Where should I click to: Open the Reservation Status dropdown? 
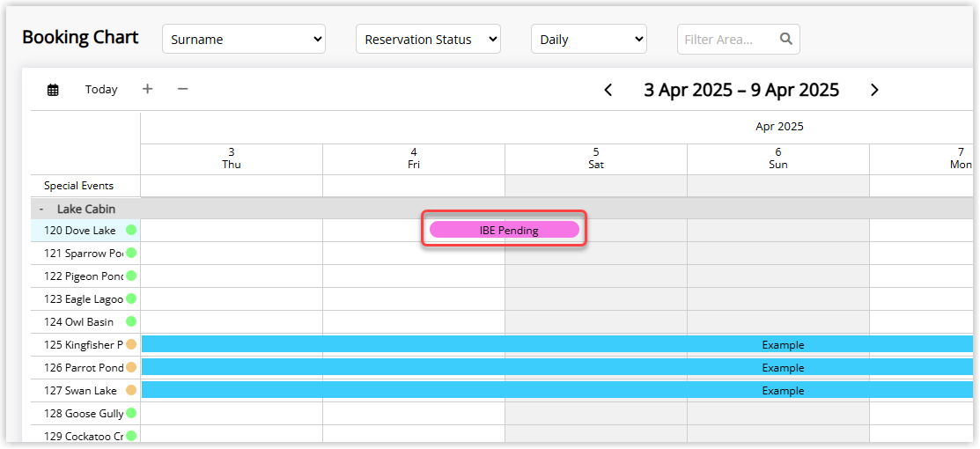pyautogui.click(x=428, y=40)
